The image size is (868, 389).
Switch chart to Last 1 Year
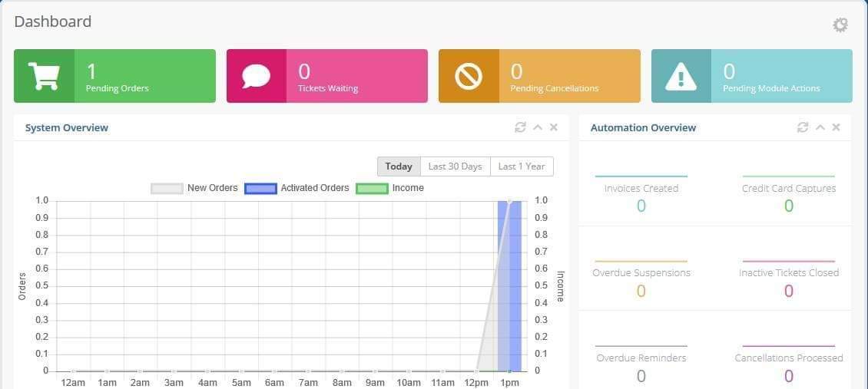pyautogui.click(x=522, y=166)
